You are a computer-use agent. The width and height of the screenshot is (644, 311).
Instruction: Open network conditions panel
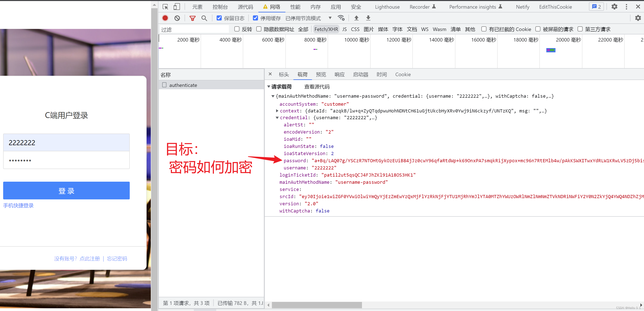pos(341,18)
